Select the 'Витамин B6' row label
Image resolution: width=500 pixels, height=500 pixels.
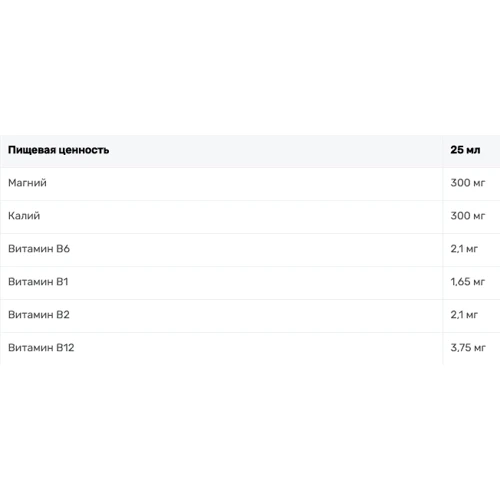coord(39,249)
